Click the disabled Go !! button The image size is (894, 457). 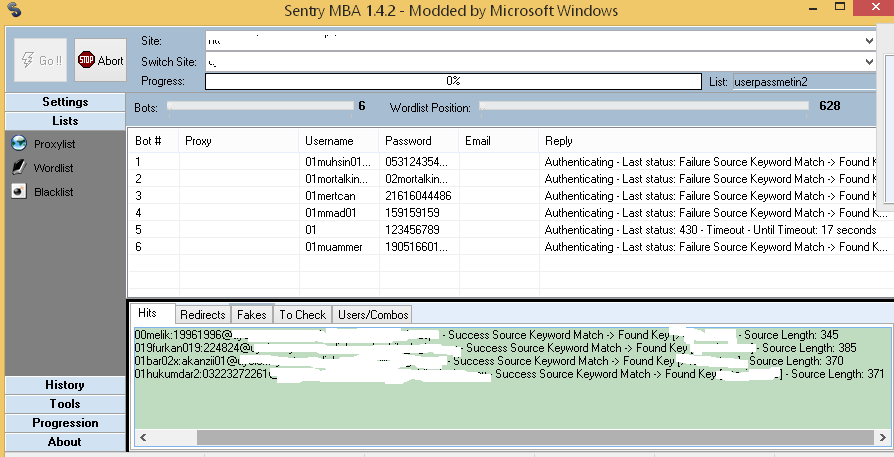(40, 60)
